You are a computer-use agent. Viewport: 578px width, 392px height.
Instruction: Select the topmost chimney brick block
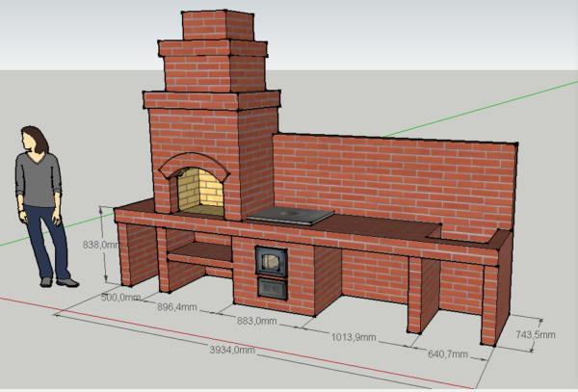[218, 25]
